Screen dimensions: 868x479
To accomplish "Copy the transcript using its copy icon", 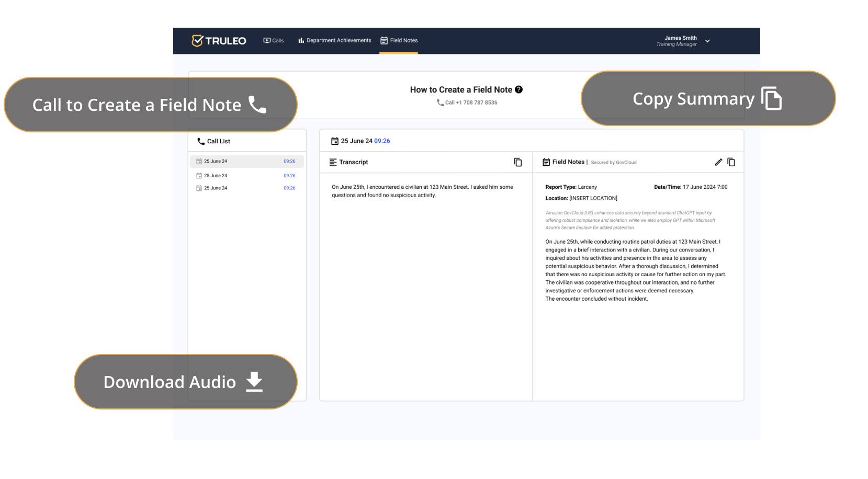I will (x=518, y=162).
